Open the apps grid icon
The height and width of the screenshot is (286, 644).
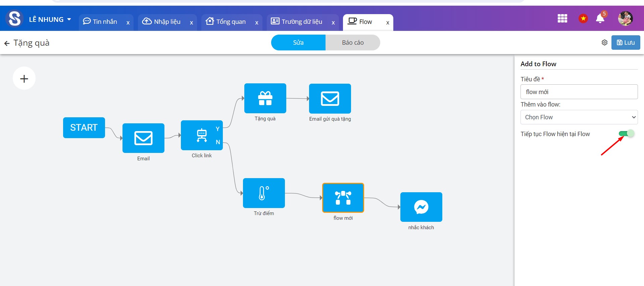point(562,18)
